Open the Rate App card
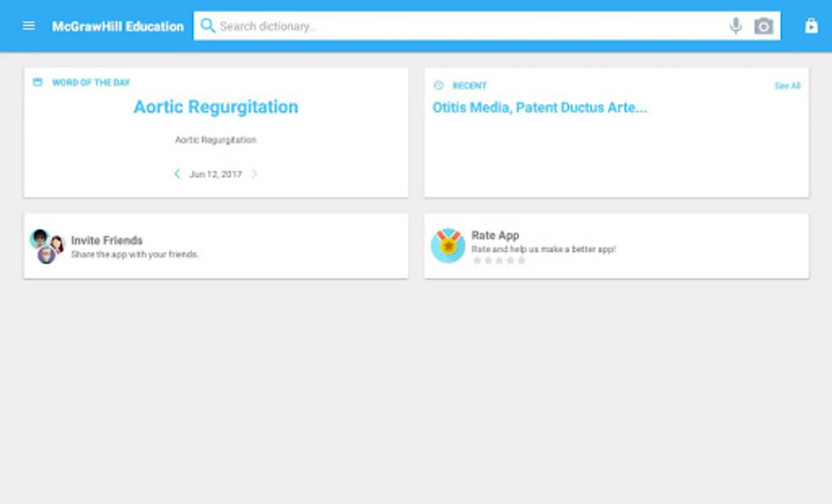This screenshot has height=504, width=832. (616, 246)
